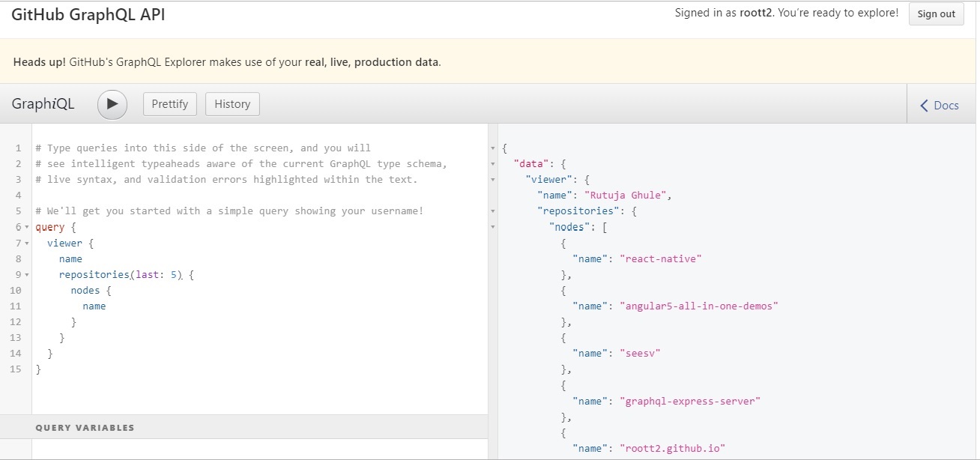The height and width of the screenshot is (460, 980).
Task: Click the "nodes" key in results
Action: point(570,227)
